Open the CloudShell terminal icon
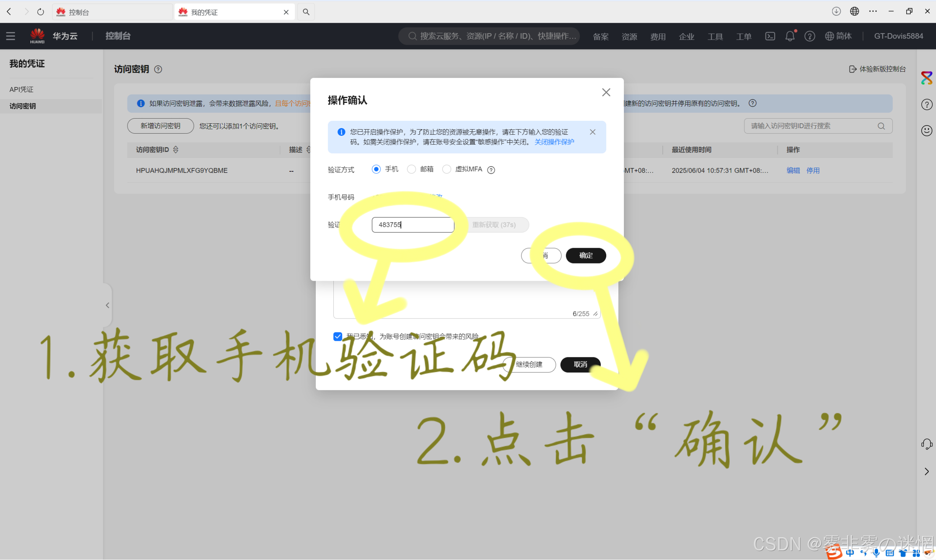 770,36
